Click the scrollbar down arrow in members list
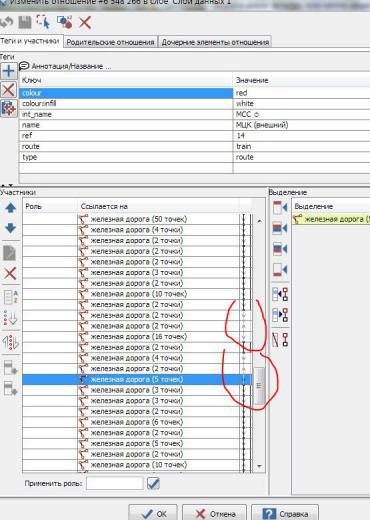This screenshot has height=520, width=370. [x=259, y=466]
